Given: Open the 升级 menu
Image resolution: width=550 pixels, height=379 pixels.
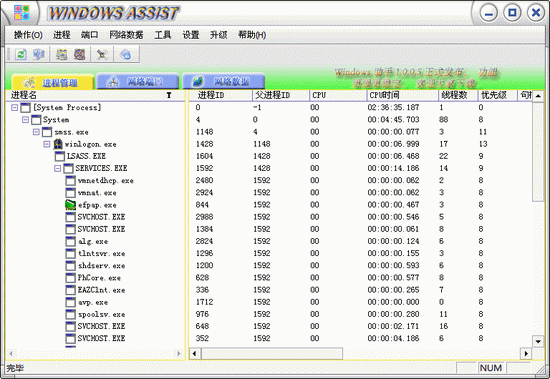Looking at the screenshot, I should tap(219, 35).
